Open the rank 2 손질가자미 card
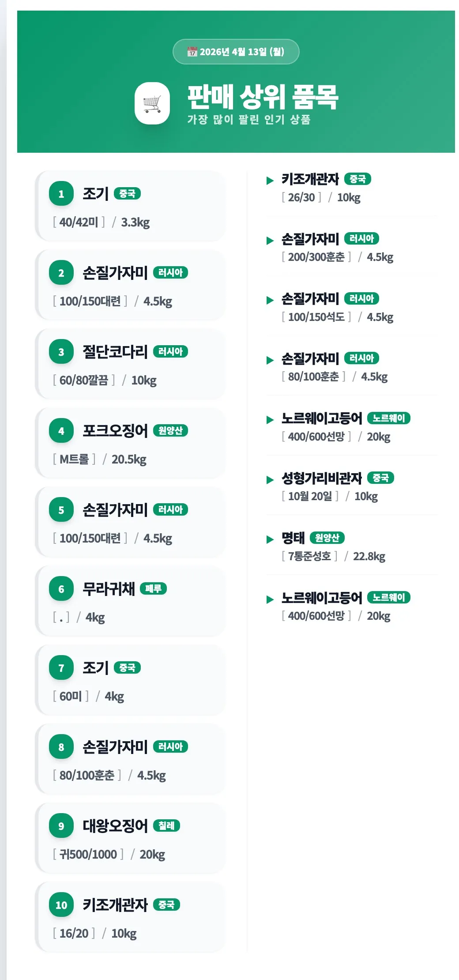 [130, 285]
